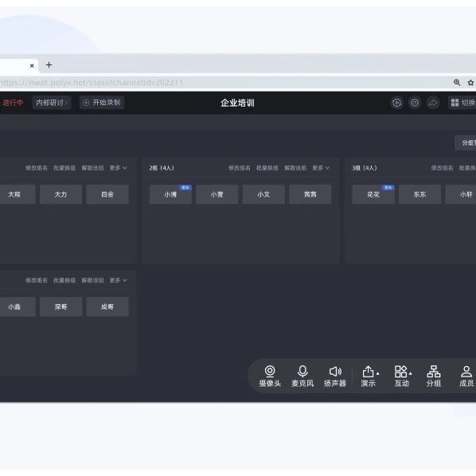Click 解散该组 above the 深哥 group
The image size is (476, 476).
[92, 280]
